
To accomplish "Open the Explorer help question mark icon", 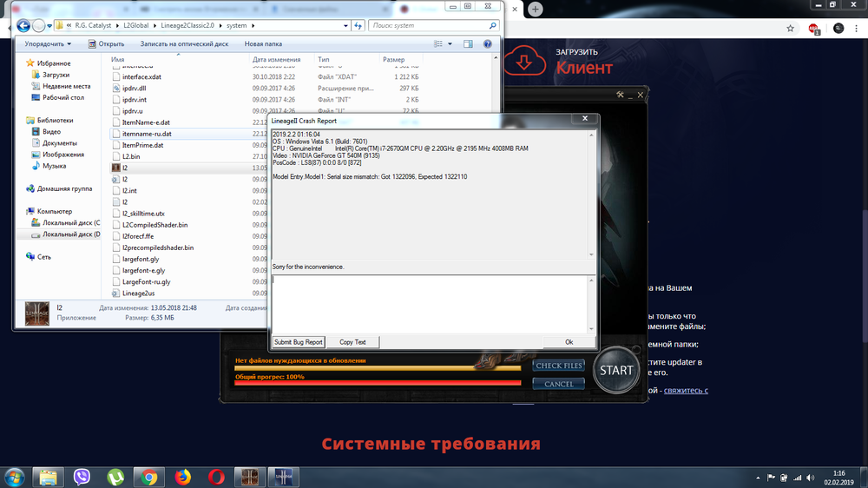I will (x=490, y=43).
